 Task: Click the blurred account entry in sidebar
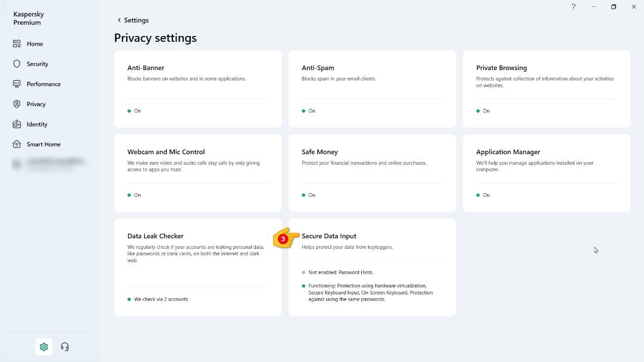click(x=48, y=164)
